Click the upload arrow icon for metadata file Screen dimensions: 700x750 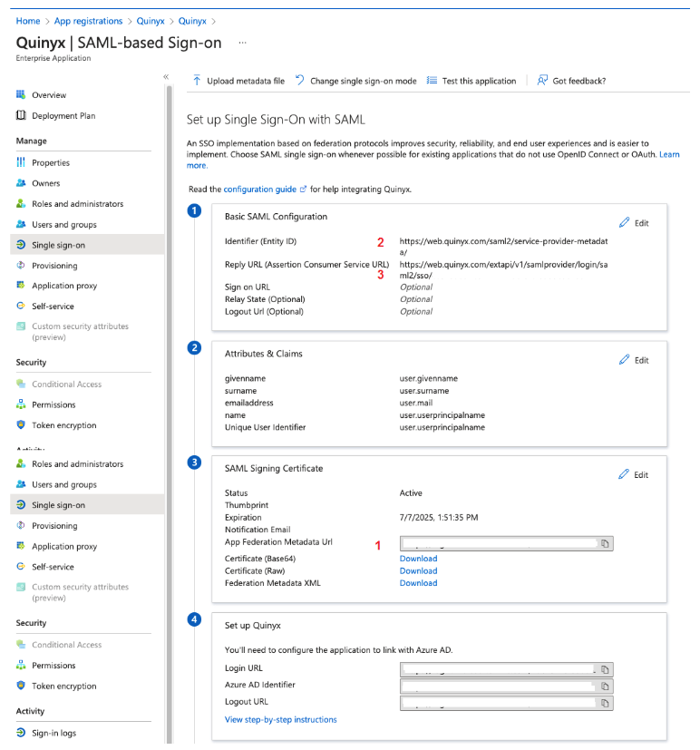pyautogui.click(x=197, y=80)
